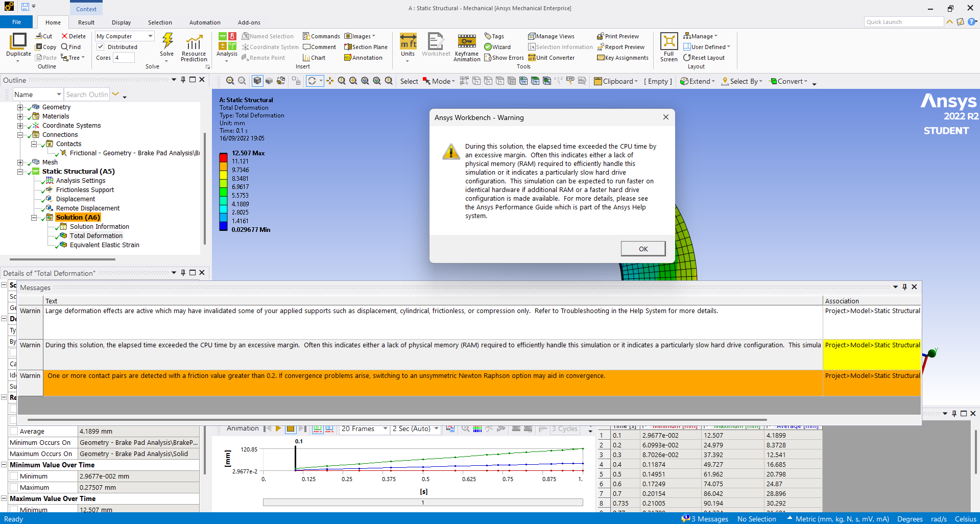This screenshot has height=524, width=980.
Task: Toggle the Distributed checkbox
Action: point(101,47)
